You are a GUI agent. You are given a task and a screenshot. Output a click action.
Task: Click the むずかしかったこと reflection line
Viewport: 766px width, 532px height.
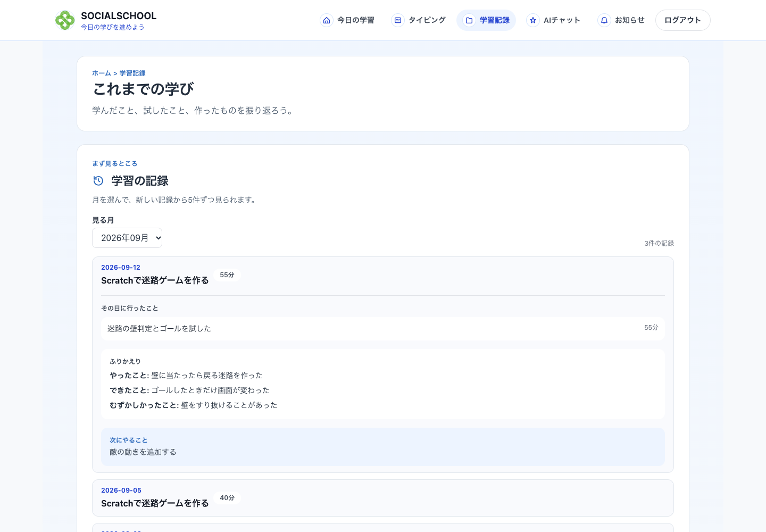tap(194, 405)
